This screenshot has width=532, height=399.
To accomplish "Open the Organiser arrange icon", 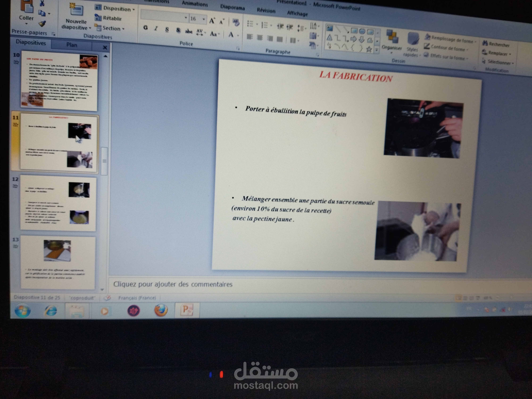I will pos(392,37).
